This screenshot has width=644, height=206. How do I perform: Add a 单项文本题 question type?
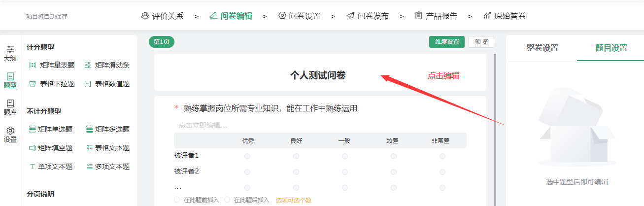[x=51, y=167]
